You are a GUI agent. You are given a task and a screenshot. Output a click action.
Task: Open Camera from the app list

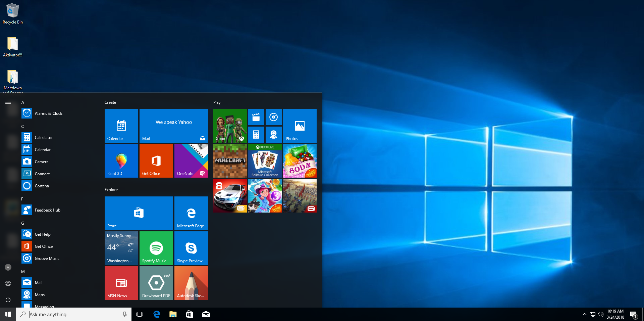(x=59, y=162)
